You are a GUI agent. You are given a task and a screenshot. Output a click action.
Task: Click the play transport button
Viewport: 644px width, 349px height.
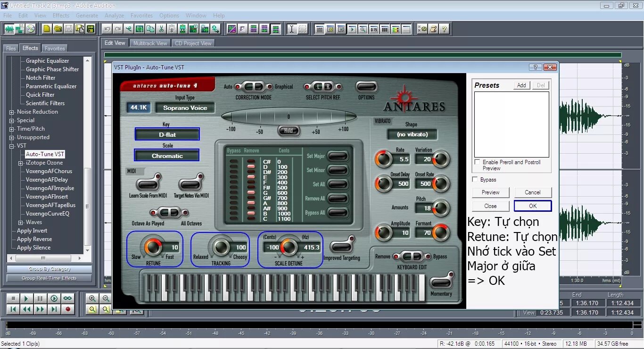[x=27, y=299]
